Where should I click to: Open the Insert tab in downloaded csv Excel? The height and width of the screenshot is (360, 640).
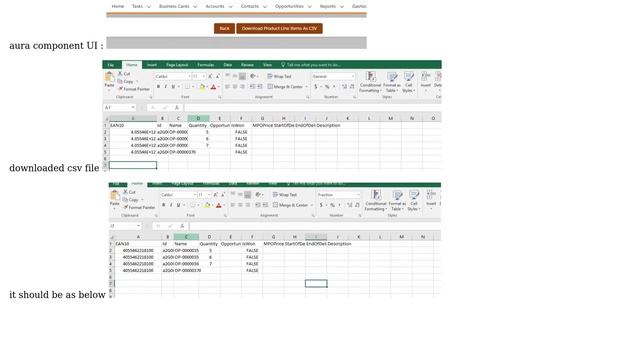(152, 65)
